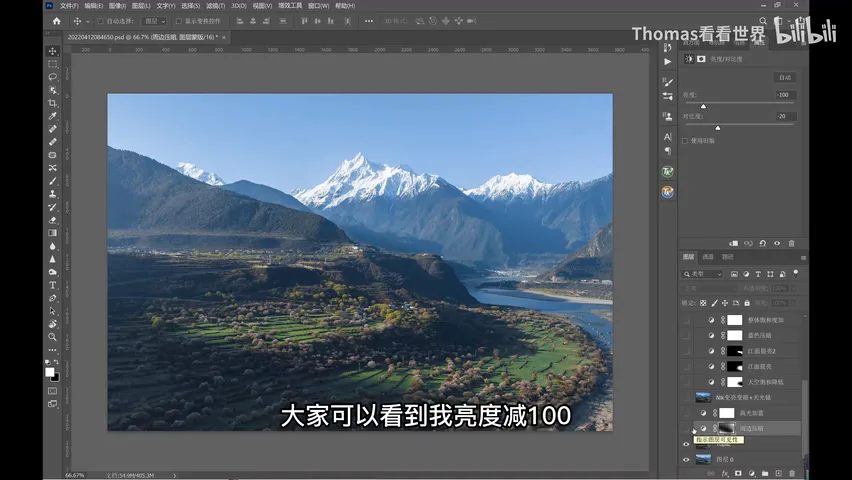Create new group folder in Layers panel
Image resolution: width=852 pixels, height=480 pixels.
tap(765, 473)
